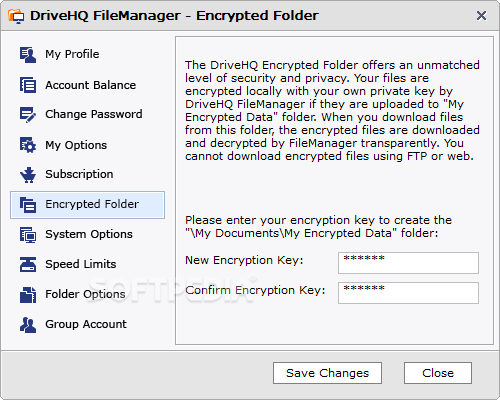Focus the New Encryption Key field
Image resolution: width=500 pixels, height=400 pixels.
click(408, 263)
